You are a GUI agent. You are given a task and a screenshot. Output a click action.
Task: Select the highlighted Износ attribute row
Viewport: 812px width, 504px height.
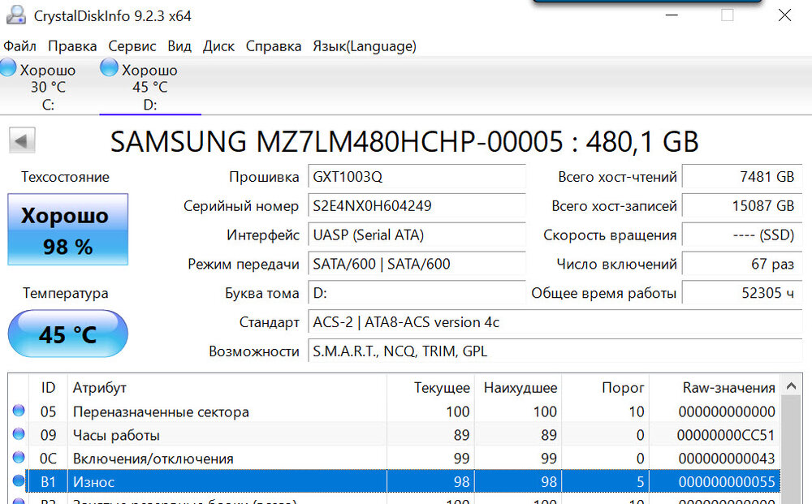pos(244,481)
